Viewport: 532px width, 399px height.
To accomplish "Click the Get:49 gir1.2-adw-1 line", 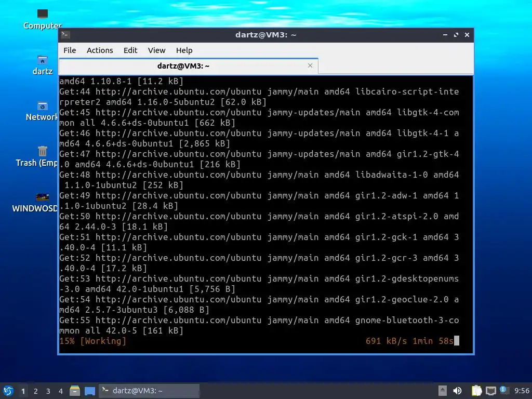I will (259, 201).
